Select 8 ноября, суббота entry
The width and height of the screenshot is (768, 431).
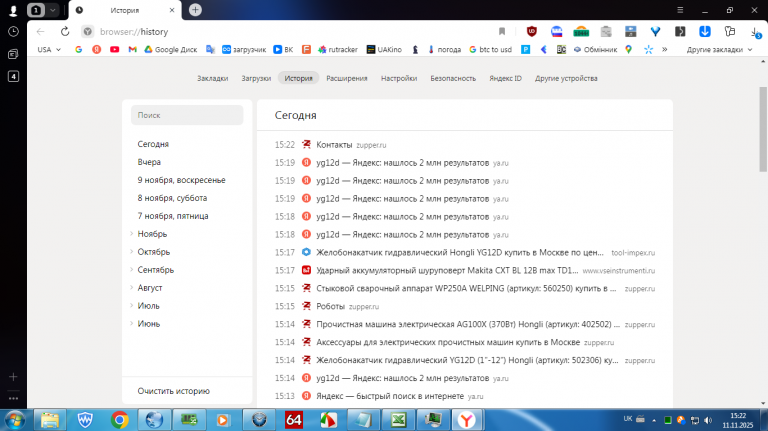pyautogui.click(x=172, y=198)
